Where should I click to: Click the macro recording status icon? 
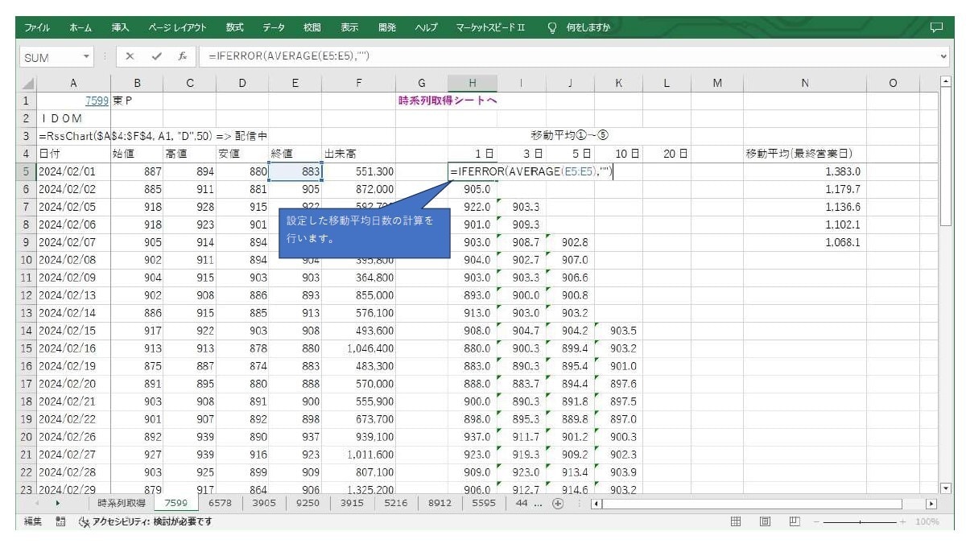tap(60, 521)
